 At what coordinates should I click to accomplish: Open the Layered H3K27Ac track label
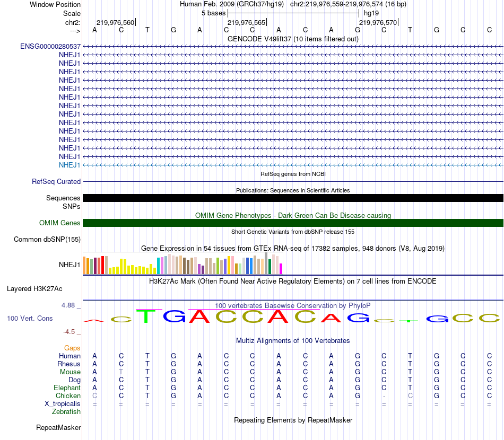[x=34, y=289]
